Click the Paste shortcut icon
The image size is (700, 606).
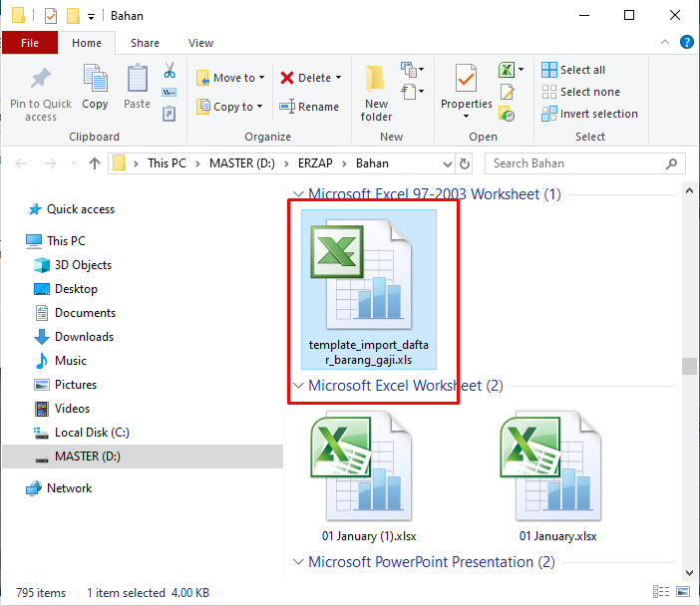coord(169,114)
